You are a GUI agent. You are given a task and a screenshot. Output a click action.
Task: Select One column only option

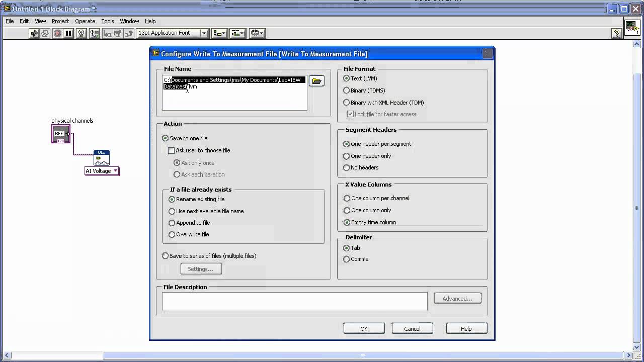tap(367, 210)
